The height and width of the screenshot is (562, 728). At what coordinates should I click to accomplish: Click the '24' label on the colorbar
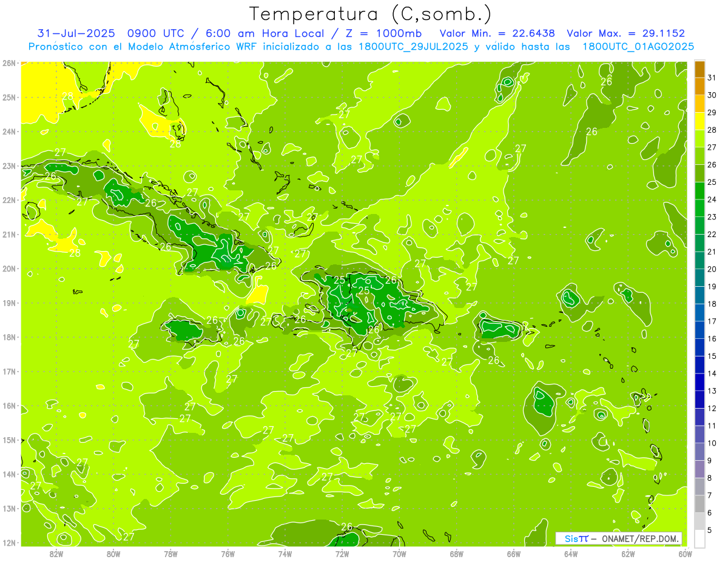click(x=712, y=199)
